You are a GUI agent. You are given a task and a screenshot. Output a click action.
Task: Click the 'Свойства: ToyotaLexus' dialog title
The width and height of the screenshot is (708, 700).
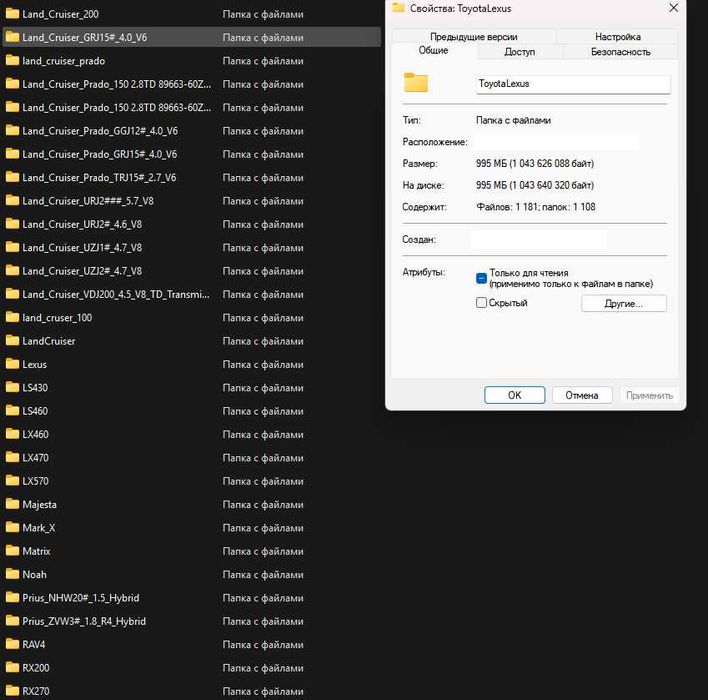460,8
